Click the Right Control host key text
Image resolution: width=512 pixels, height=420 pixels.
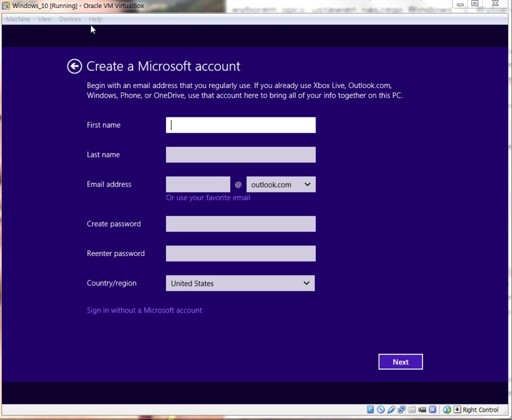[x=480, y=409]
